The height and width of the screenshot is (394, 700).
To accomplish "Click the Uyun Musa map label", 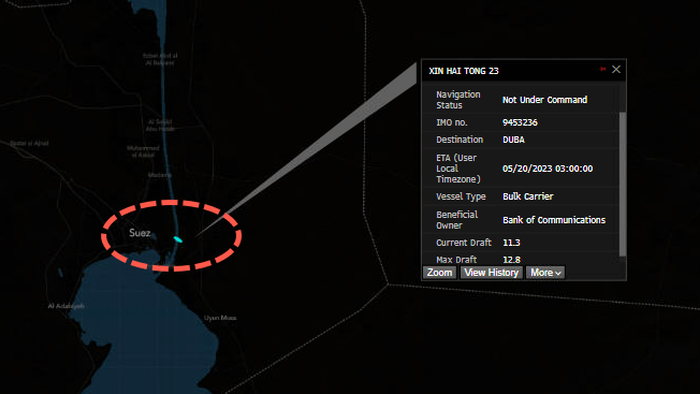I will click(220, 318).
